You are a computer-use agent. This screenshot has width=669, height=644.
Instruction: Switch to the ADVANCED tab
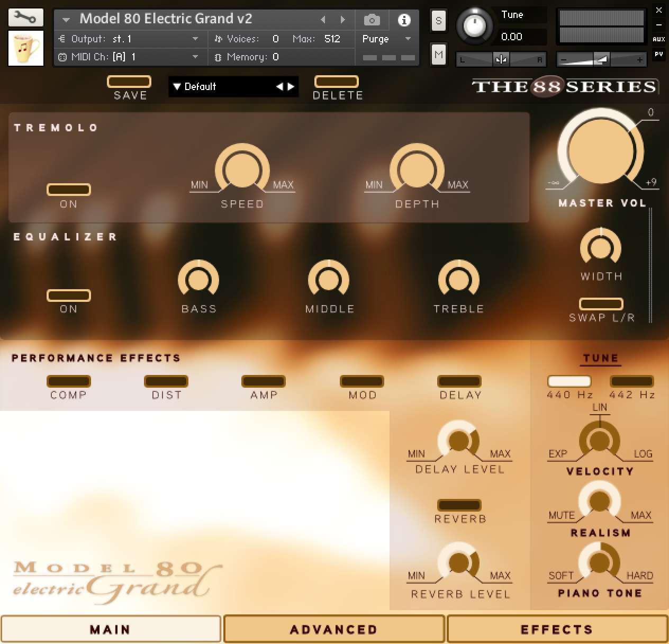click(x=334, y=629)
